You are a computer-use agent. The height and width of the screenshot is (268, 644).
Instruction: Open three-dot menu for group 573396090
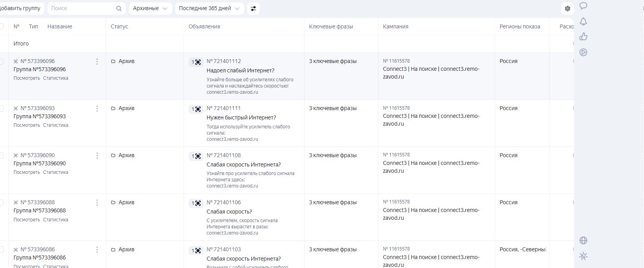[97, 156]
